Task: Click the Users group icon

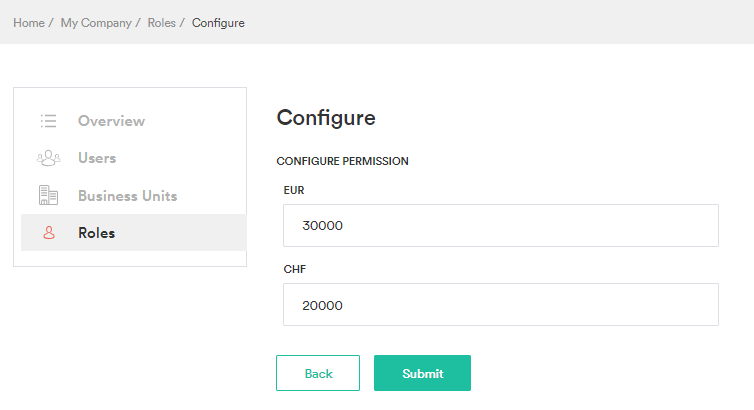Action: (49, 158)
